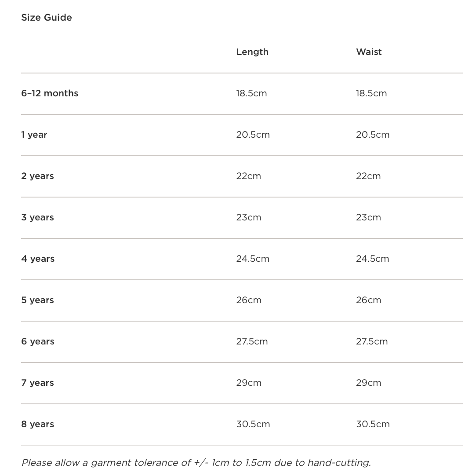Select the 2 years row label
The height and width of the screenshot is (476, 472).
(x=37, y=176)
